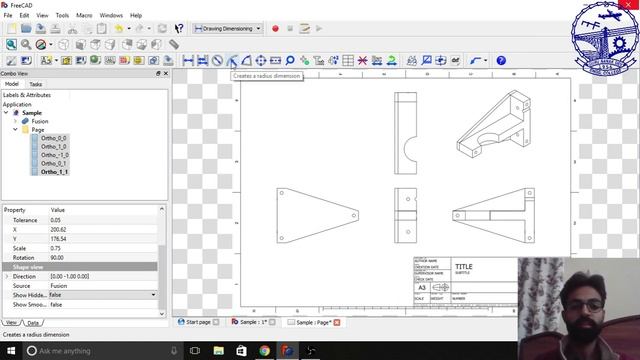
Task: Click the blue question mark help icon
Action: 501,60
